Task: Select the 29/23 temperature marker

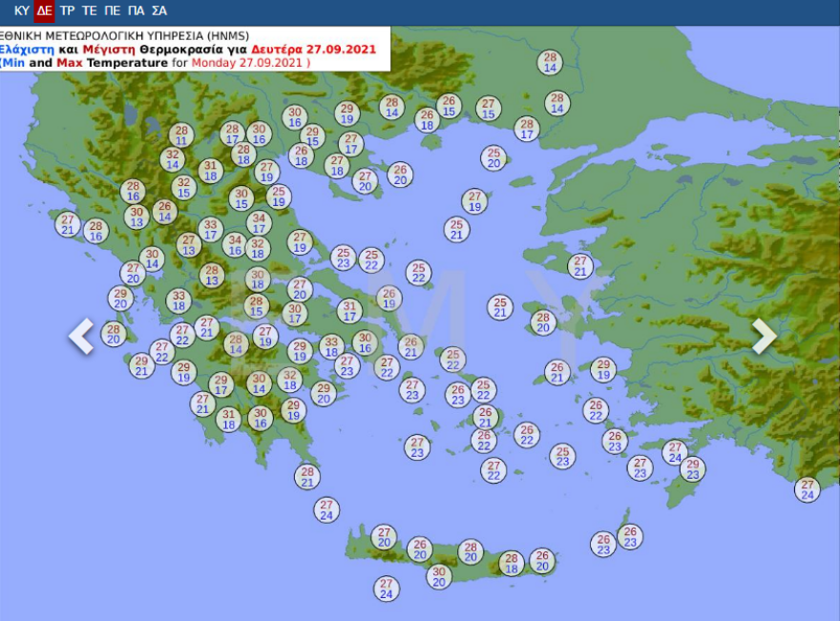Action: tap(692, 468)
